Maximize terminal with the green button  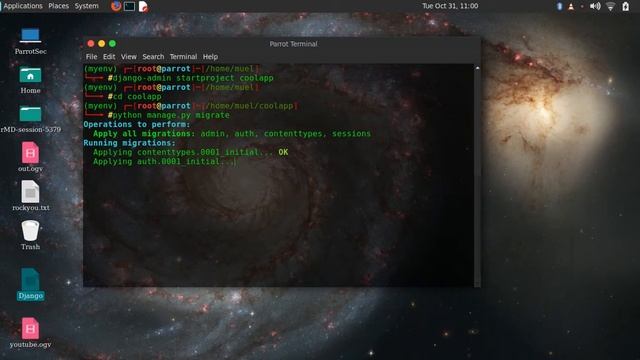pyautogui.click(x=112, y=44)
